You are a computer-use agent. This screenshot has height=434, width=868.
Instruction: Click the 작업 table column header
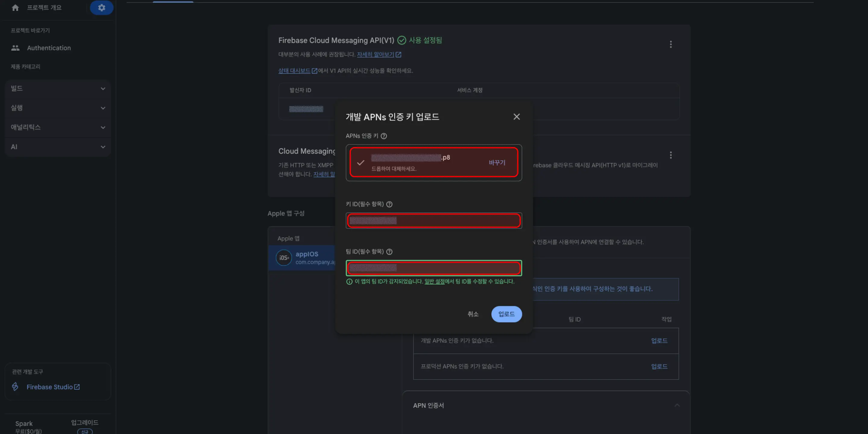coord(666,319)
